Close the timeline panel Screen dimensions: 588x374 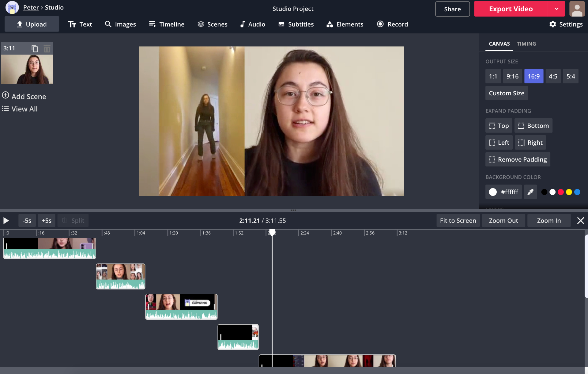(x=580, y=221)
